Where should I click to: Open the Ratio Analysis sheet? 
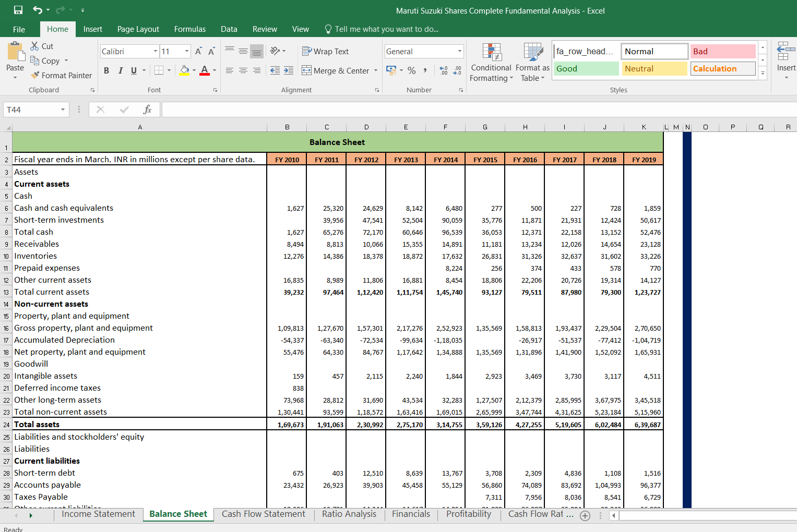point(349,514)
